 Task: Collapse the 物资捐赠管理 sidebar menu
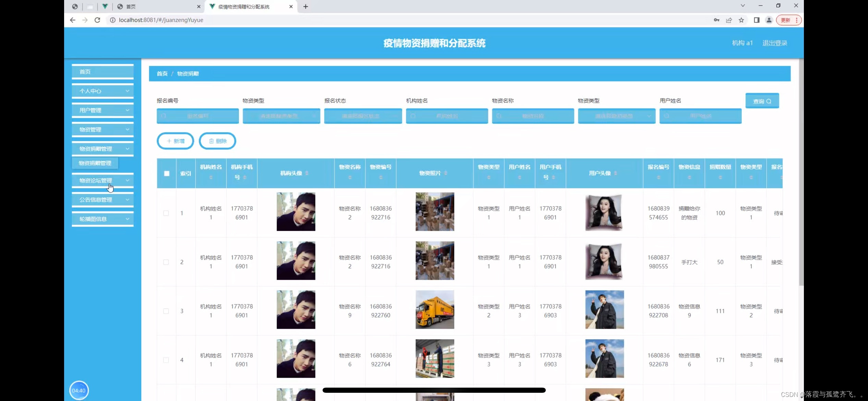[103, 149]
